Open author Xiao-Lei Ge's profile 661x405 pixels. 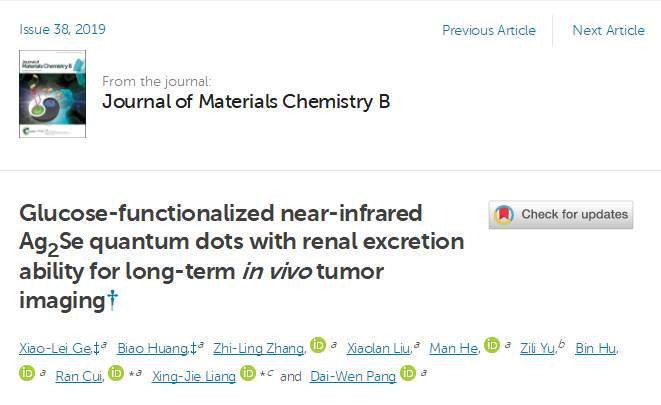(56, 349)
